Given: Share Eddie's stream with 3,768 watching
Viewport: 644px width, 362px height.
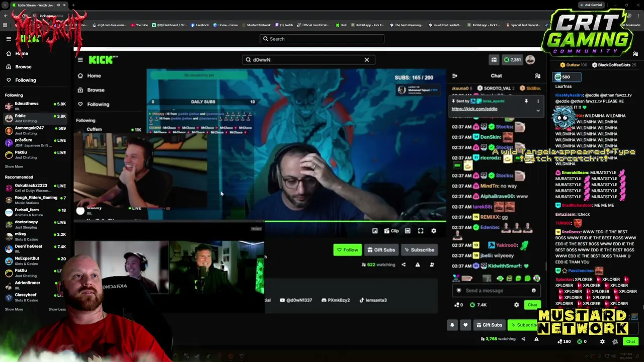Looking at the screenshot, I should 523,339.
